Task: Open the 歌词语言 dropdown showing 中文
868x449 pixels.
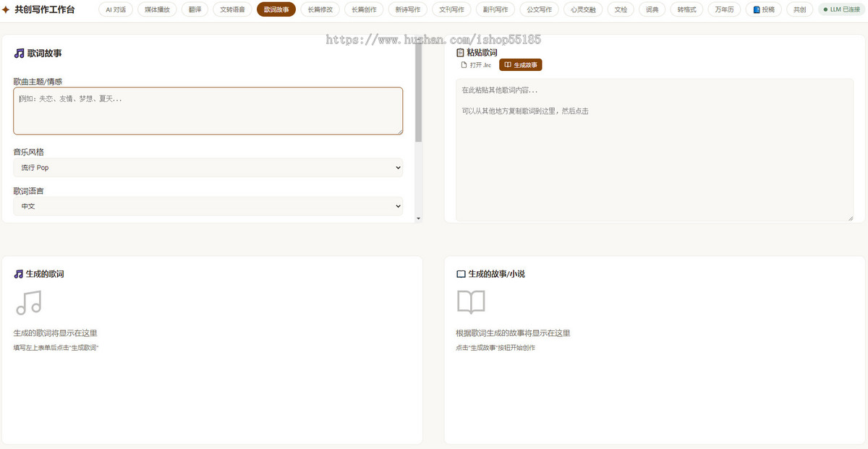Action: click(208, 206)
